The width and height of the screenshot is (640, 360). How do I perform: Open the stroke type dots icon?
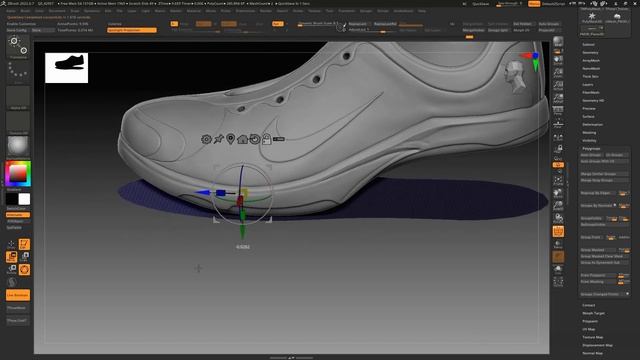point(18,71)
